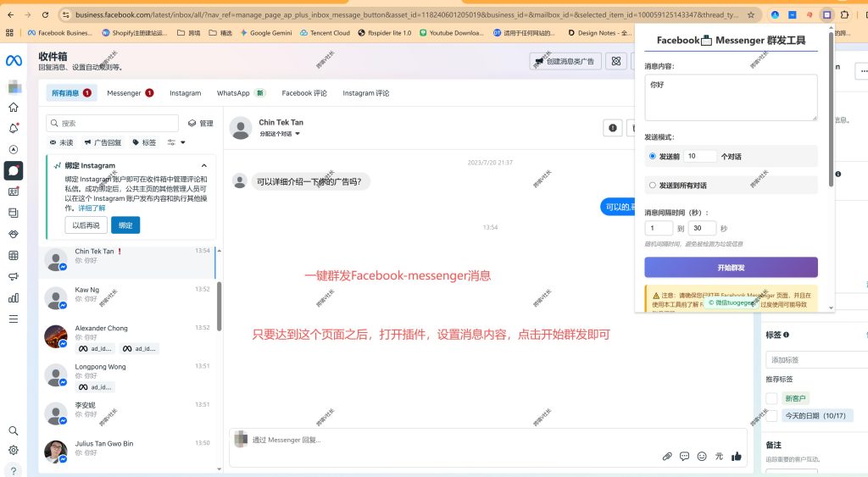Send a thumbs-up like
868x477 pixels.
point(737,457)
